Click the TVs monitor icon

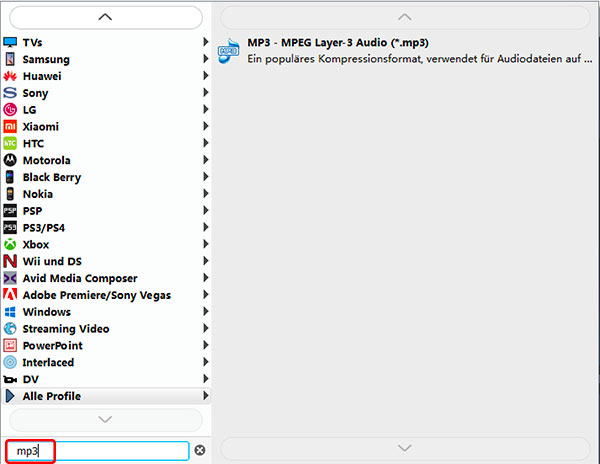tap(10, 42)
